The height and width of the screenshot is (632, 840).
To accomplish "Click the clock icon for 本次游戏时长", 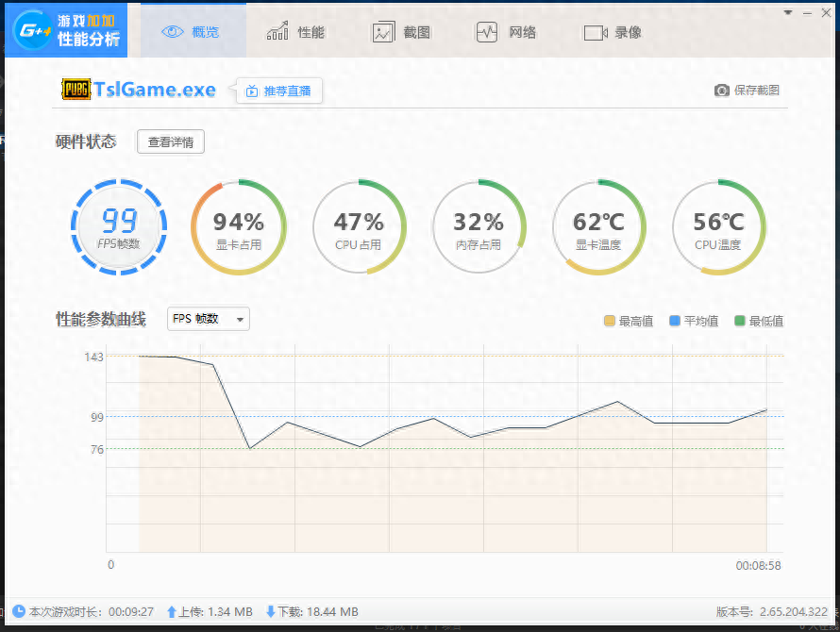I will click(19, 611).
